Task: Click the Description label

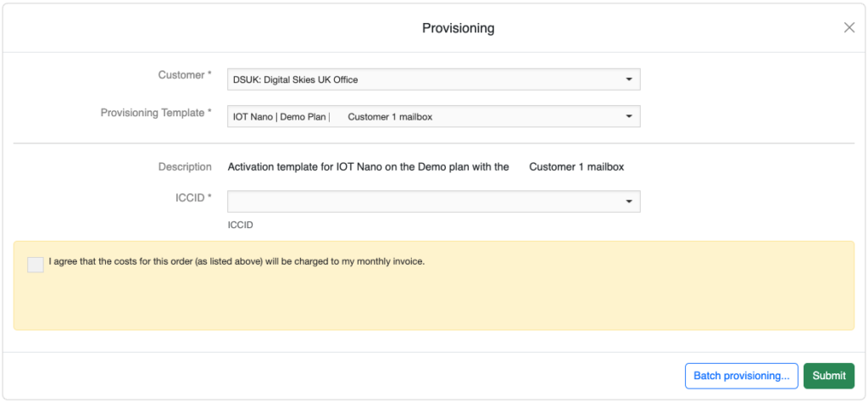Action: (185, 167)
